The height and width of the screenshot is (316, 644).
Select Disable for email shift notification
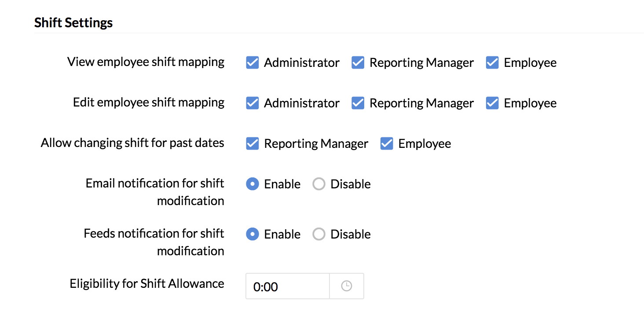pos(319,184)
